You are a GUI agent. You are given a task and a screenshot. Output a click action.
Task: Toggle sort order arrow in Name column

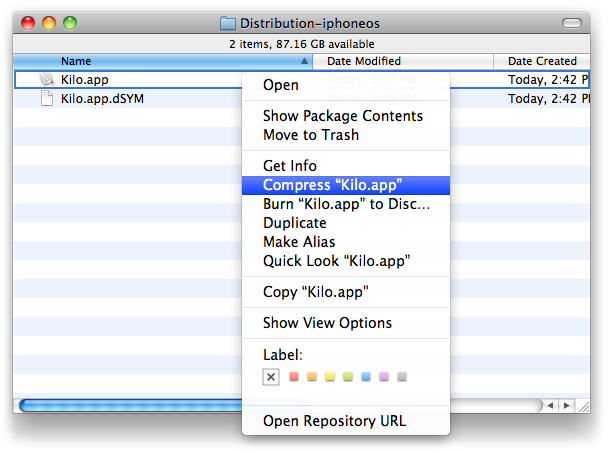304,61
